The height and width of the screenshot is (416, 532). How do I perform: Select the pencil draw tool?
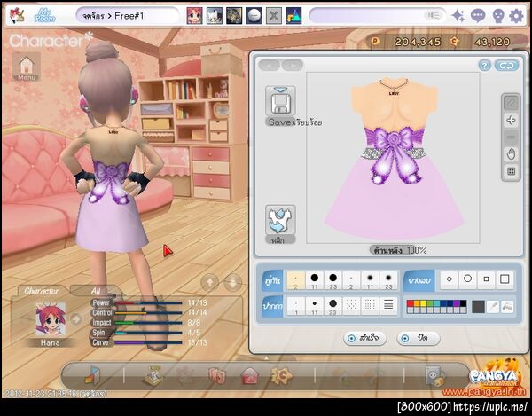(511, 103)
